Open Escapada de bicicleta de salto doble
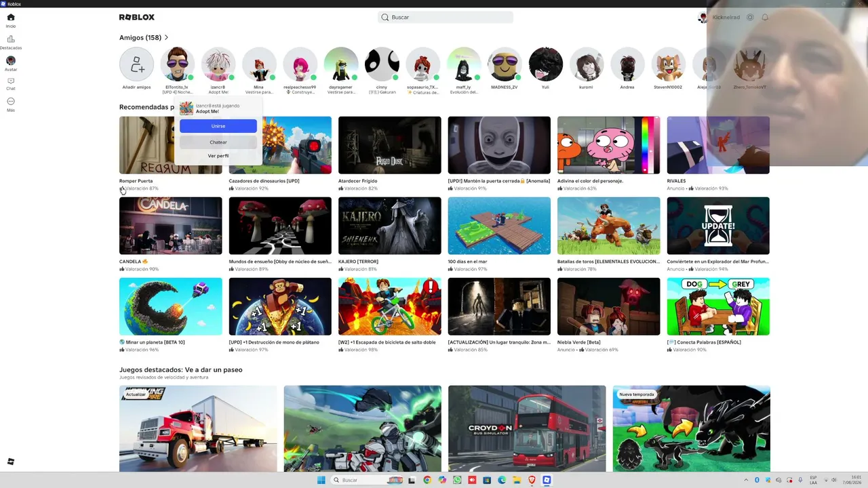Viewport: 868px width, 488px height. coord(390,306)
